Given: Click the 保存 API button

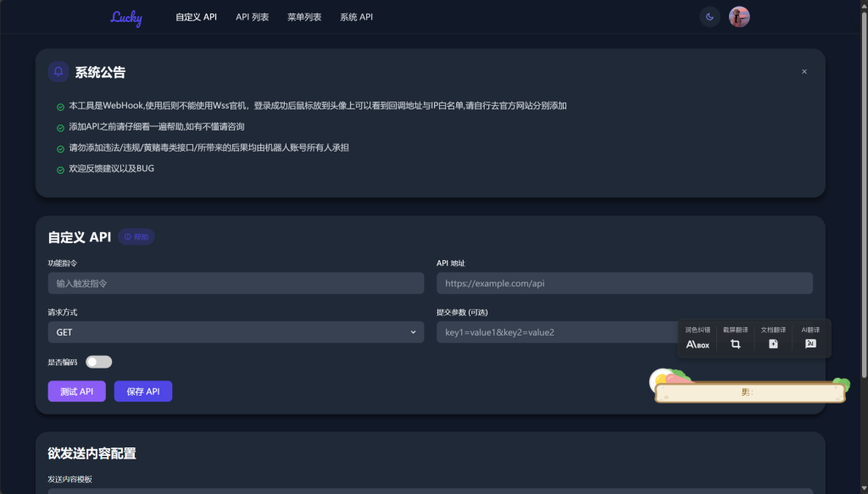Looking at the screenshot, I should click(142, 391).
